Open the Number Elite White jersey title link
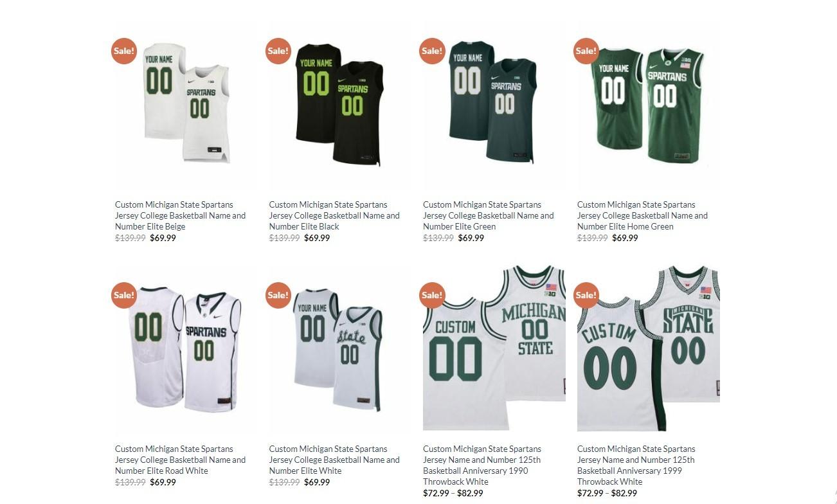 [x=334, y=460]
